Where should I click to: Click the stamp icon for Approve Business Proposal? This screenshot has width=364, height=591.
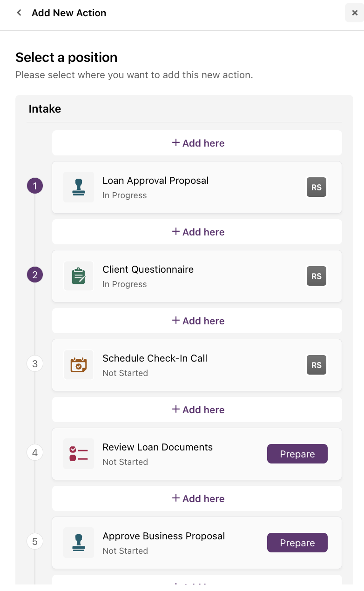pos(79,543)
